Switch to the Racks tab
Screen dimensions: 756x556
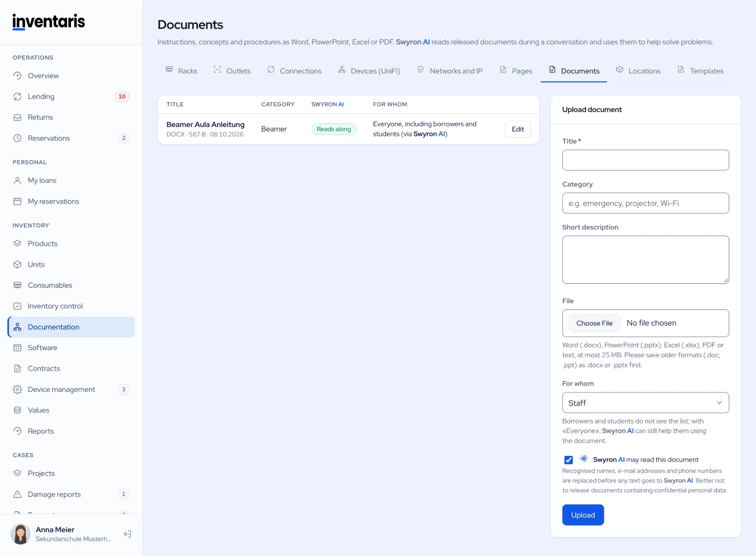click(x=181, y=70)
